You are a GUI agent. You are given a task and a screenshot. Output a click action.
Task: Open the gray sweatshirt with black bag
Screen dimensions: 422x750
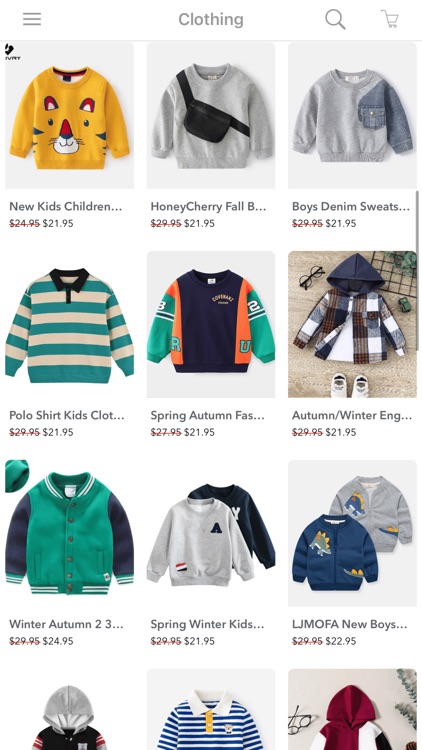pyautogui.click(x=211, y=115)
